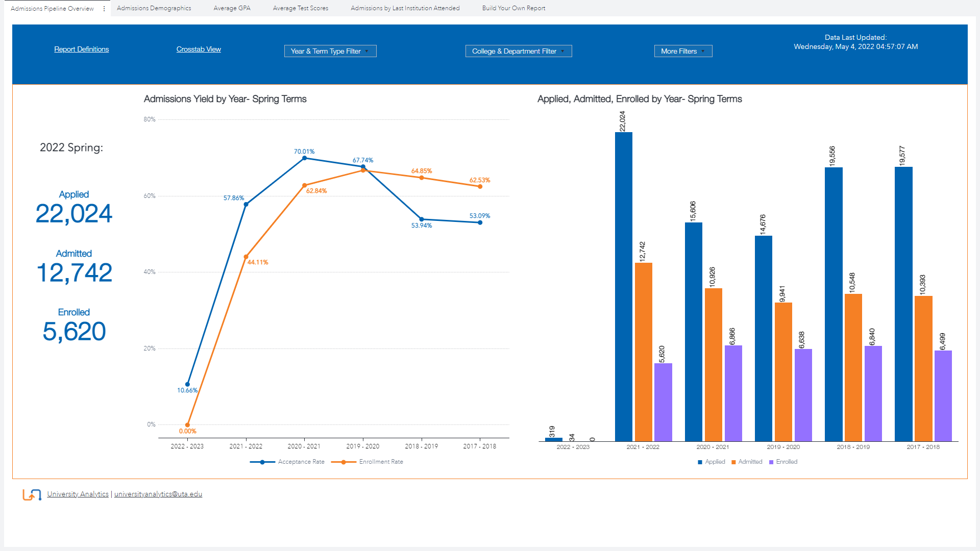Click the Enrolled legend purple square
Viewport: 980px width, 551px height.
771,462
